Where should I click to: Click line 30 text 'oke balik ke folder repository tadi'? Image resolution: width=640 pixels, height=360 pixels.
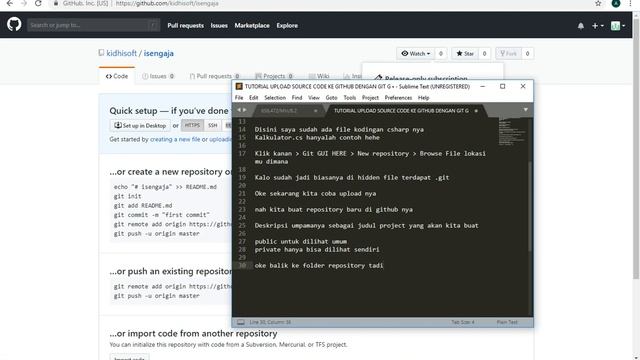pyautogui.click(x=319, y=265)
